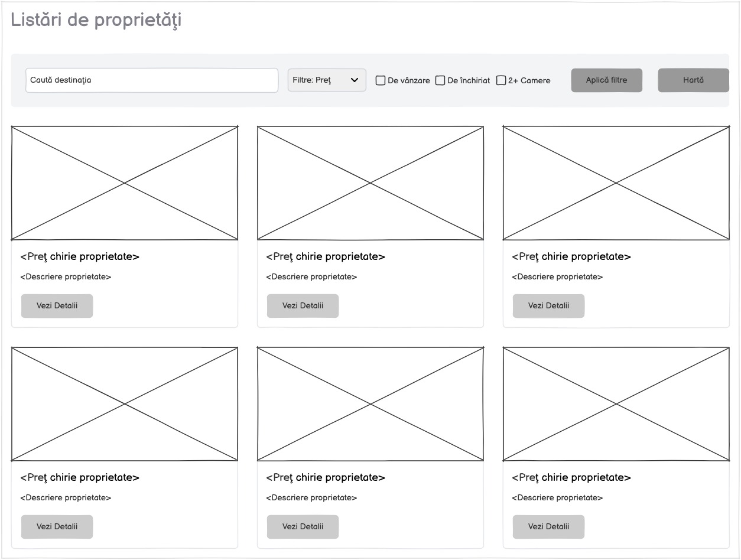
Task: Open the 'Filtre: Preț' dropdown
Action: click(327, 80)
